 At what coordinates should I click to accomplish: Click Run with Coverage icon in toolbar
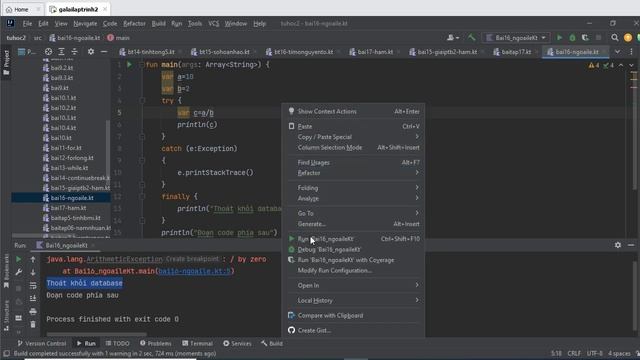pos(585,38)
